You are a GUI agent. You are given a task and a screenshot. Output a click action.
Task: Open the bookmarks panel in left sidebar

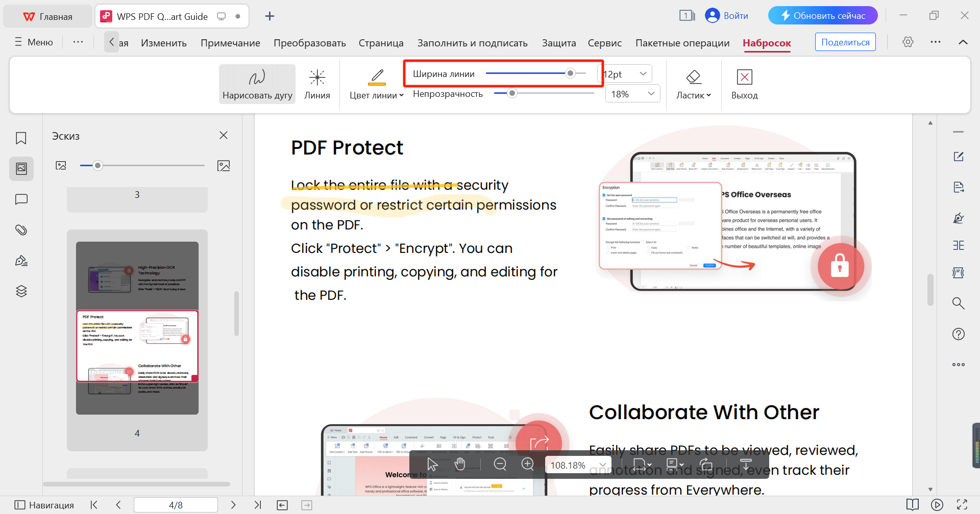(x=21, y=138)
